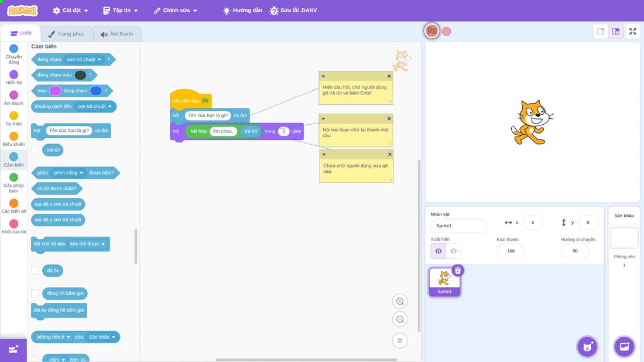The height and width of the screenshot is (362, 644).
Task: Edit the sprite name field Sprite1
Action: 459,226
